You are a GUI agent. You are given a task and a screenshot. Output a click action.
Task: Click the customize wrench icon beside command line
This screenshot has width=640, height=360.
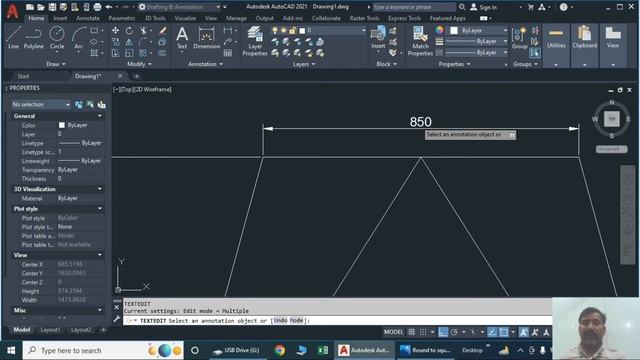click(117, 320)
